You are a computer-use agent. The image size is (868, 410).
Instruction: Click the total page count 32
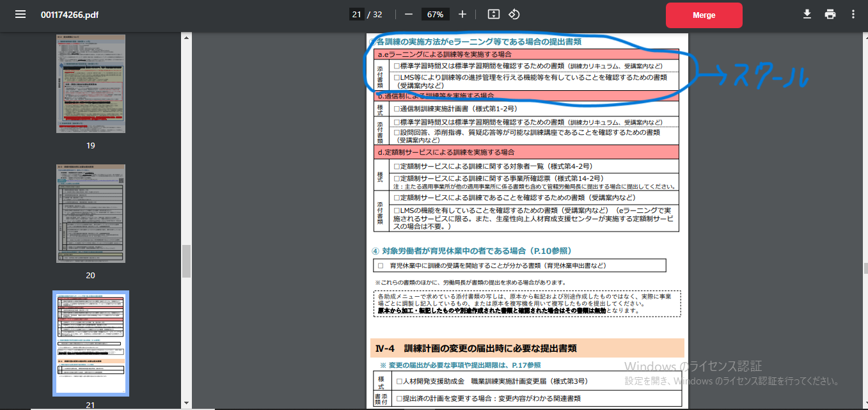coord(377,14)
